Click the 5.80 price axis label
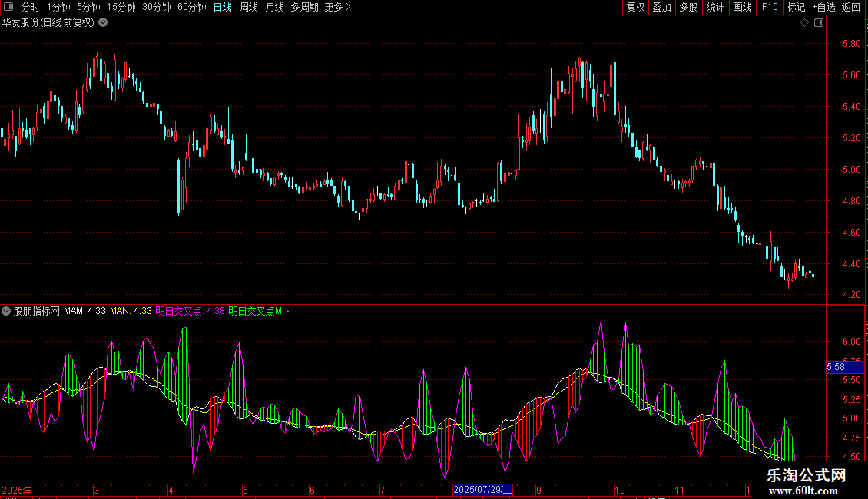 (x=851, y=44)
